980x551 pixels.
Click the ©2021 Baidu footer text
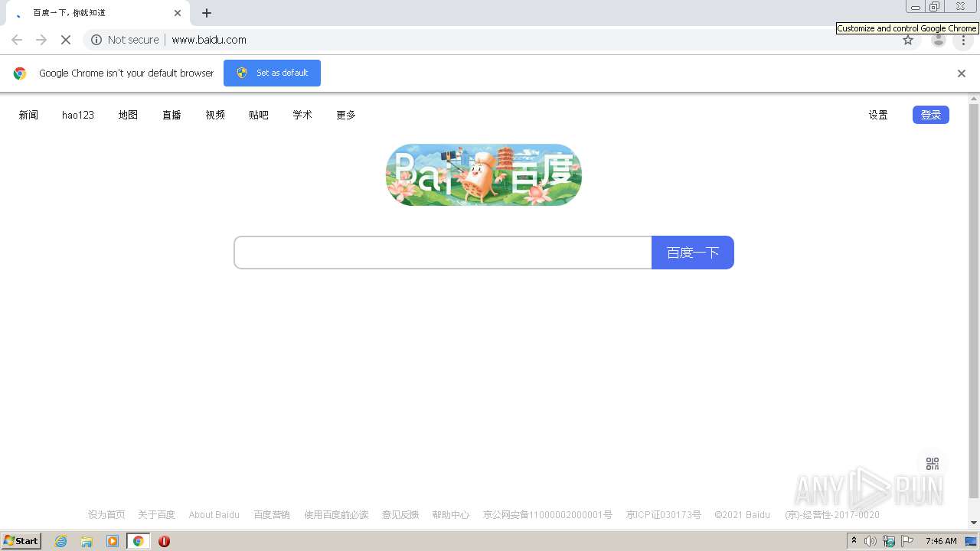[x=743, y=515]
